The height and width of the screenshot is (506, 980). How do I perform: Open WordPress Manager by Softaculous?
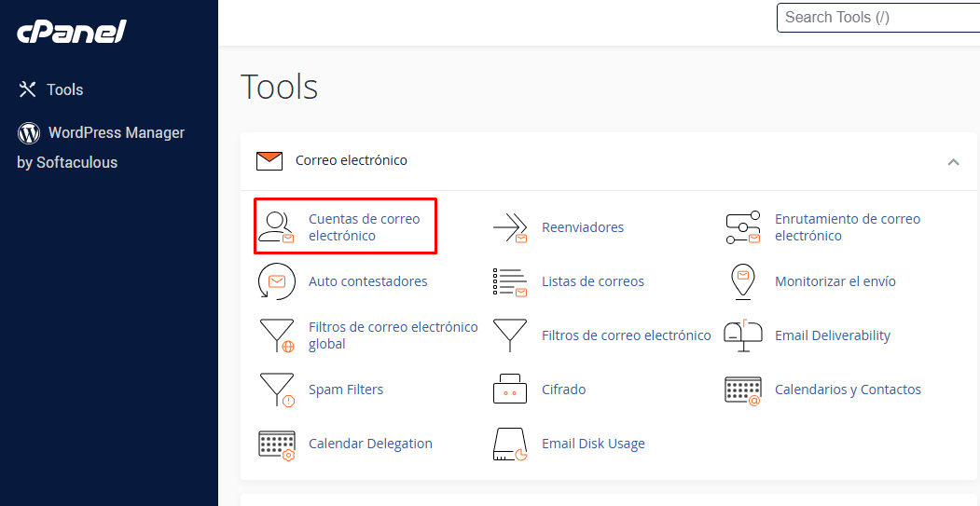click(101, 133)
